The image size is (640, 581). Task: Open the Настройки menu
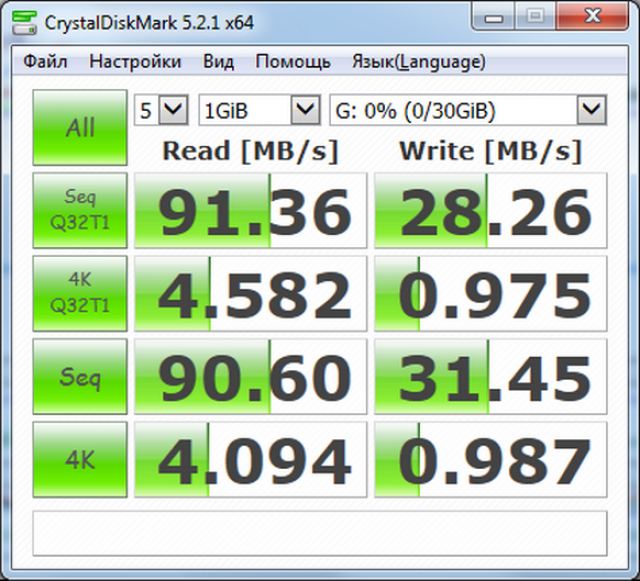pyautogui.click(x=135, y=62)
